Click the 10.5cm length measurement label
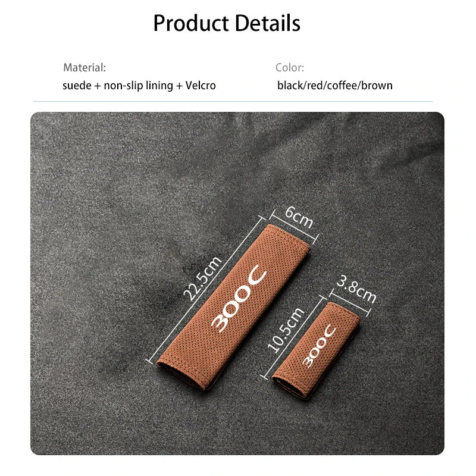The height and width of the screenshot is (476, 476). [x=286, y=330]
